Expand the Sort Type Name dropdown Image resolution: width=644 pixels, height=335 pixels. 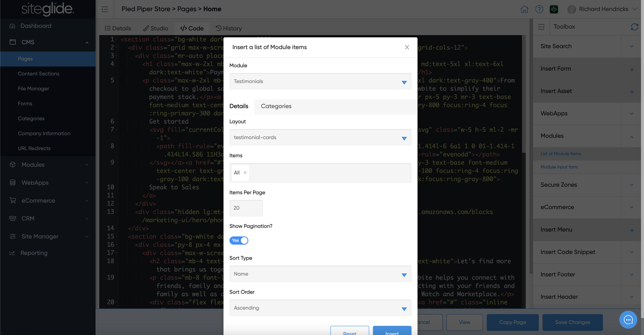[x=320, y=274]
